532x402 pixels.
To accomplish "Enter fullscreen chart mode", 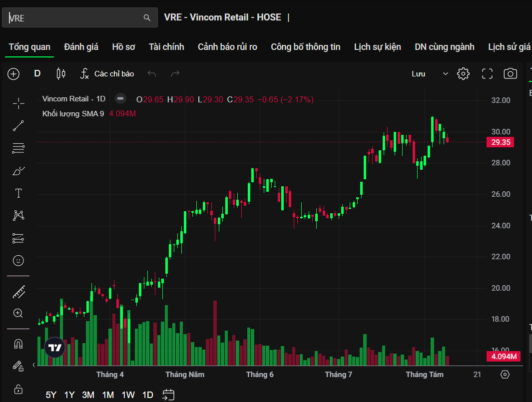I will [487, 73].
